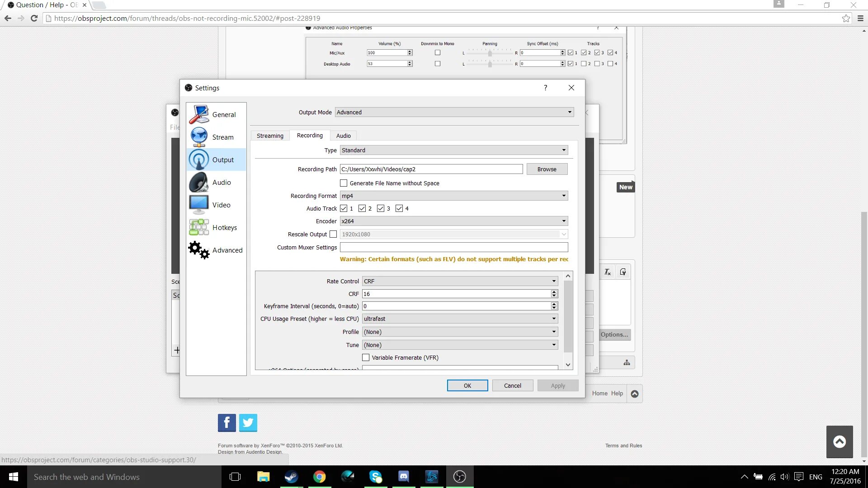Toggle the Generate File Name without Space checkbox
This screenshot has width=868, height=488.
pos(344,183)
